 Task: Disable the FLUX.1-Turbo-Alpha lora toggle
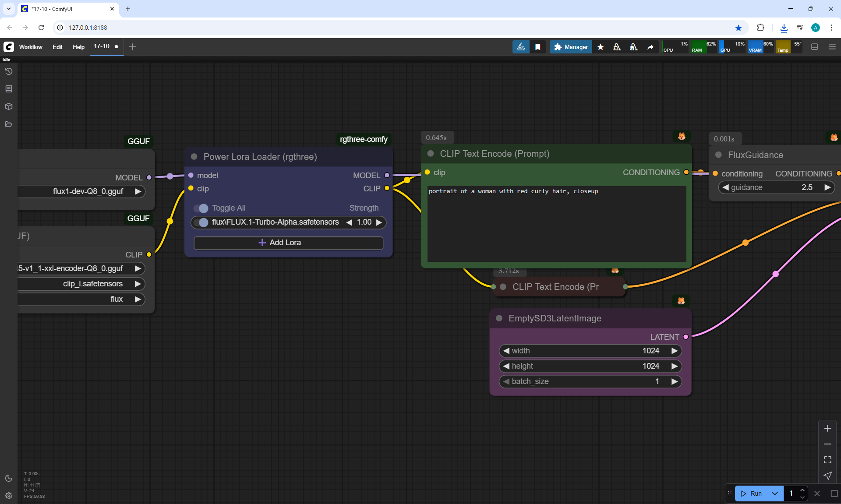tap(201, 222)
